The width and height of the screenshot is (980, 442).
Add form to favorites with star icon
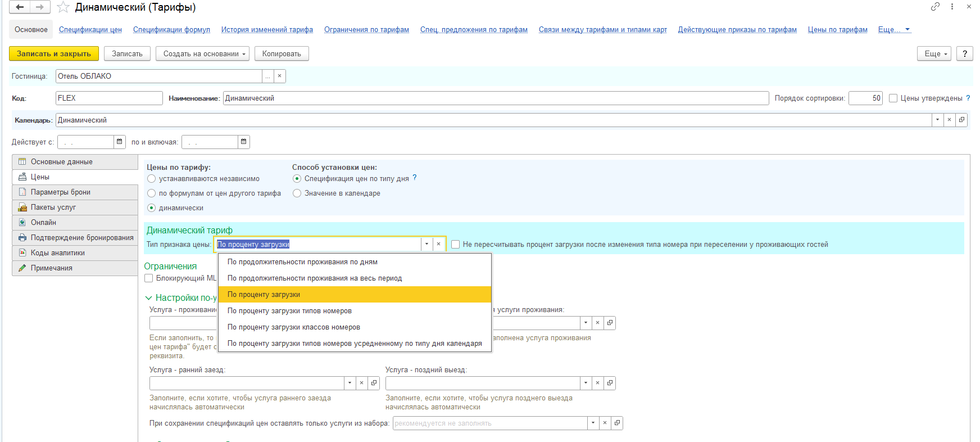[x=63, y=7]
